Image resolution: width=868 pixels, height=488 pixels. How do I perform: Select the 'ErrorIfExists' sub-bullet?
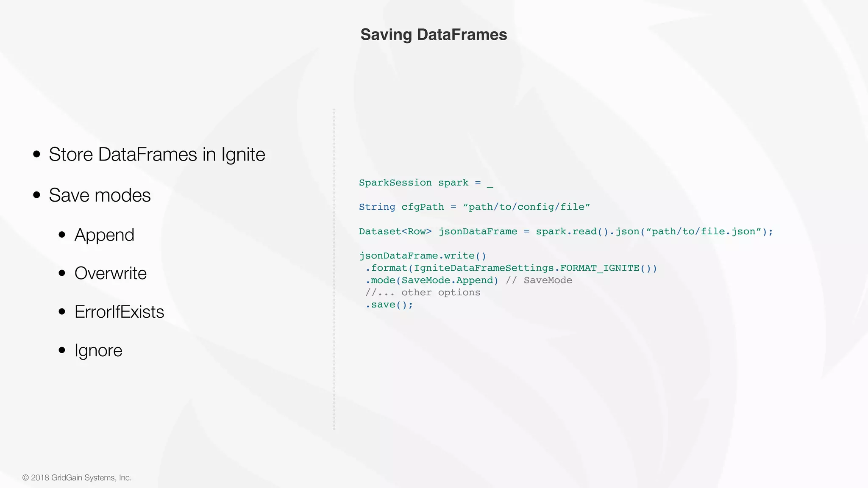click(x=119, y=312)
